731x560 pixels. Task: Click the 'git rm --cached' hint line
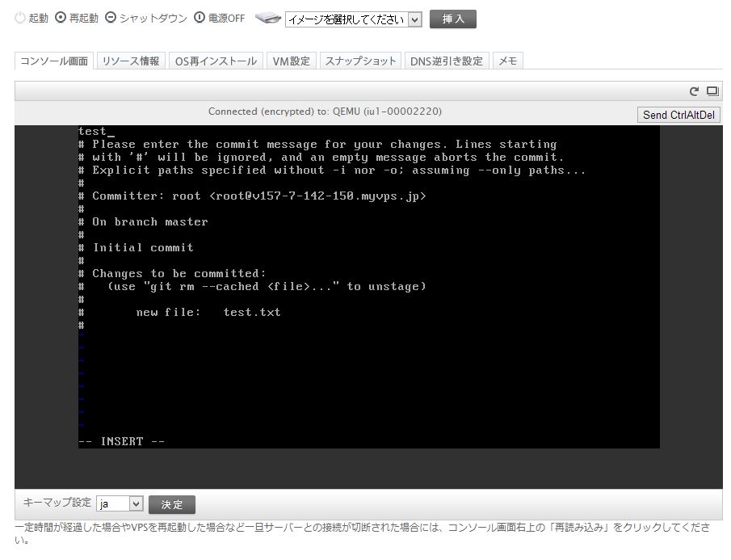click(x=252, y=286)
